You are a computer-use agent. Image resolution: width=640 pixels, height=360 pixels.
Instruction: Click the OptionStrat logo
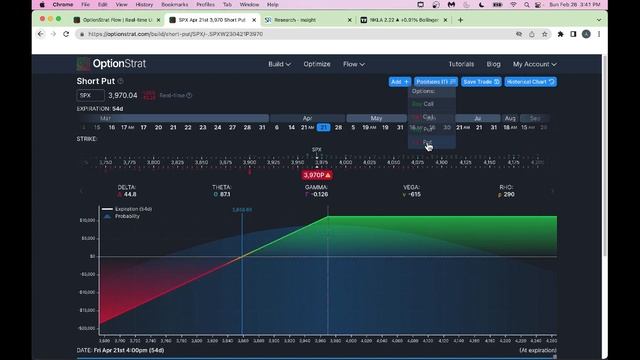111,64
